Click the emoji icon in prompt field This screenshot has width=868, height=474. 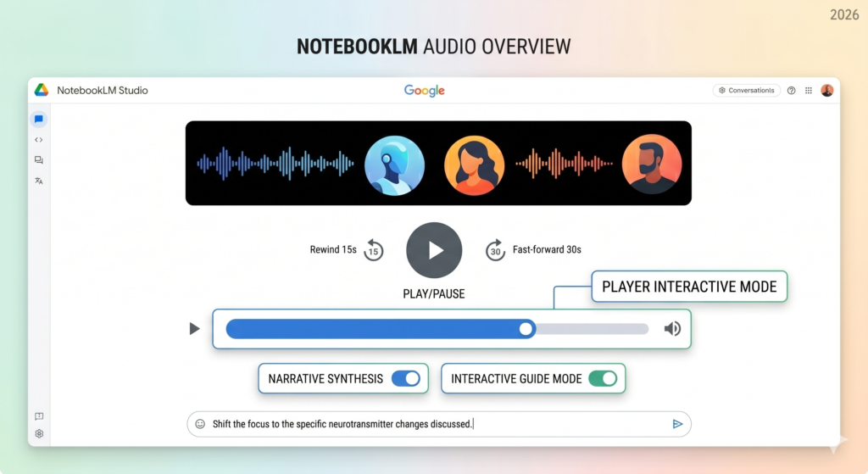200,424
